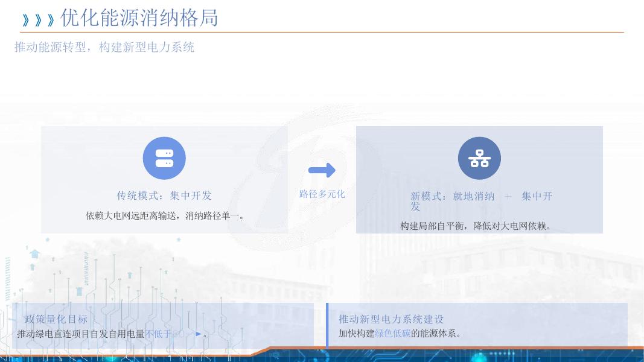Click the text 构建局部自平衡，降低对大电网依赖
The image size is (644, 362).
pyautogui.click(x=476, y=225)
